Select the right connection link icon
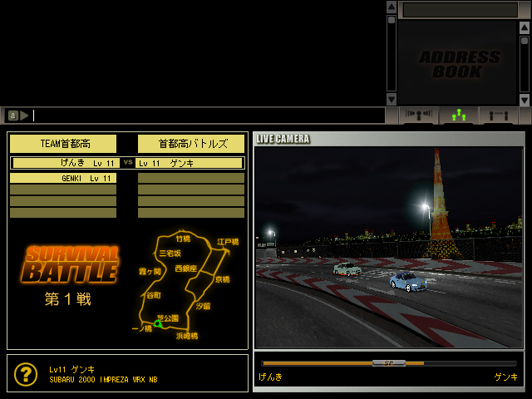532x399 pixels. point(500,116)
